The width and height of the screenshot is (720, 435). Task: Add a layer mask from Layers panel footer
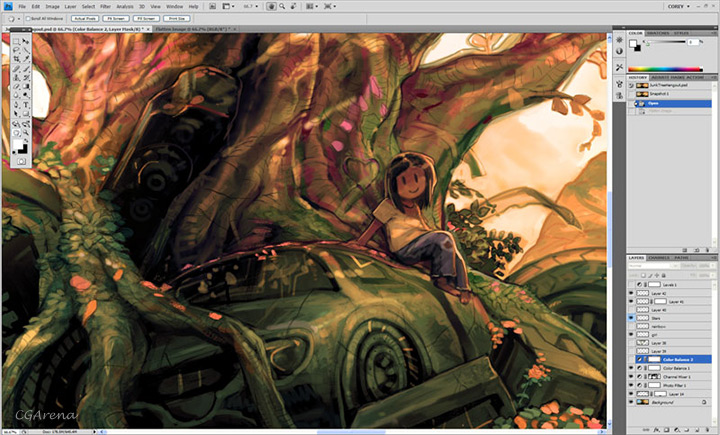pyautogui.click(x=667, y=430)
